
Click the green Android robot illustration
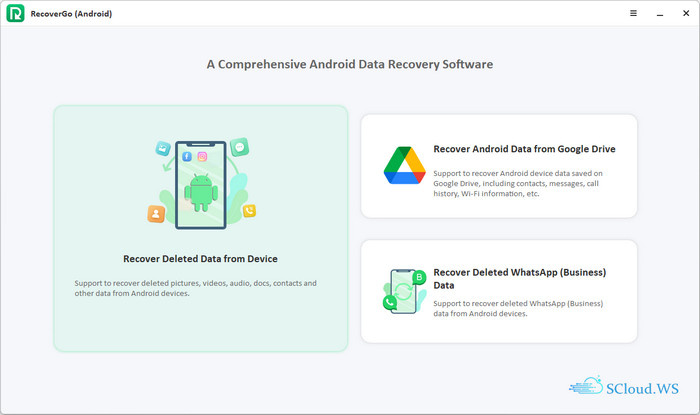(201, 191)
